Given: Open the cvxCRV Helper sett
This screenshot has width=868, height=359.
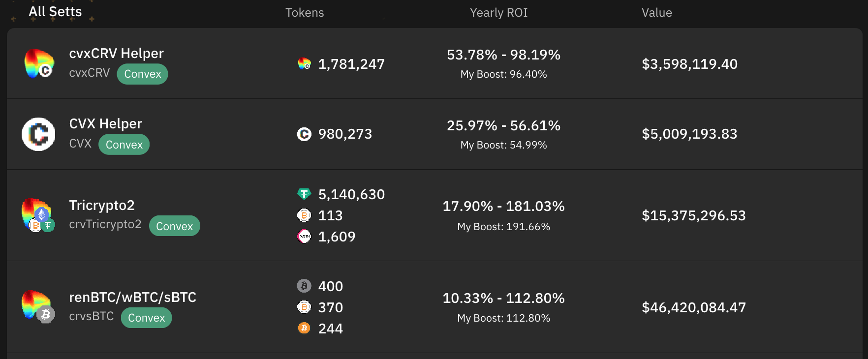Looking at the screenshot, I should (x=116, y=53).
